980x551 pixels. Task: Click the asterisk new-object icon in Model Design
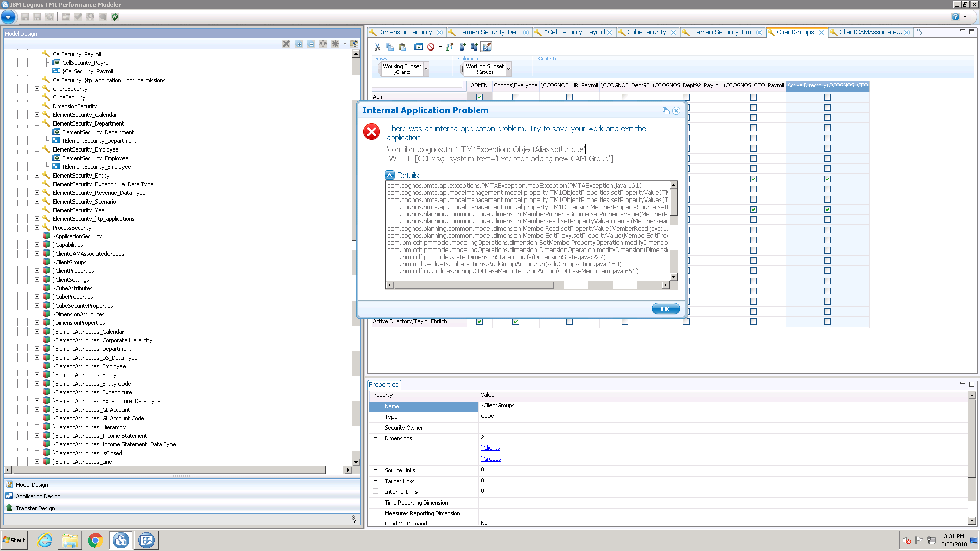point(335,44)
